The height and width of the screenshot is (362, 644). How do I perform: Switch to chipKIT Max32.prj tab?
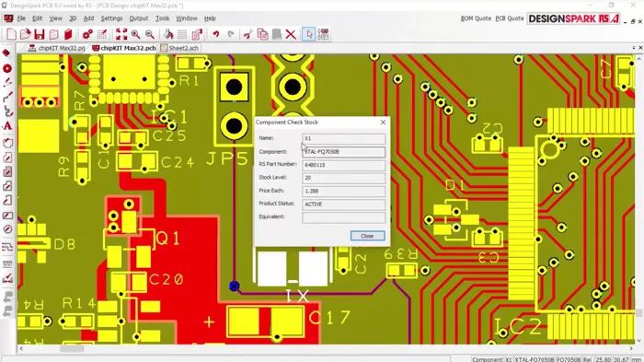[x=57, y=48]
